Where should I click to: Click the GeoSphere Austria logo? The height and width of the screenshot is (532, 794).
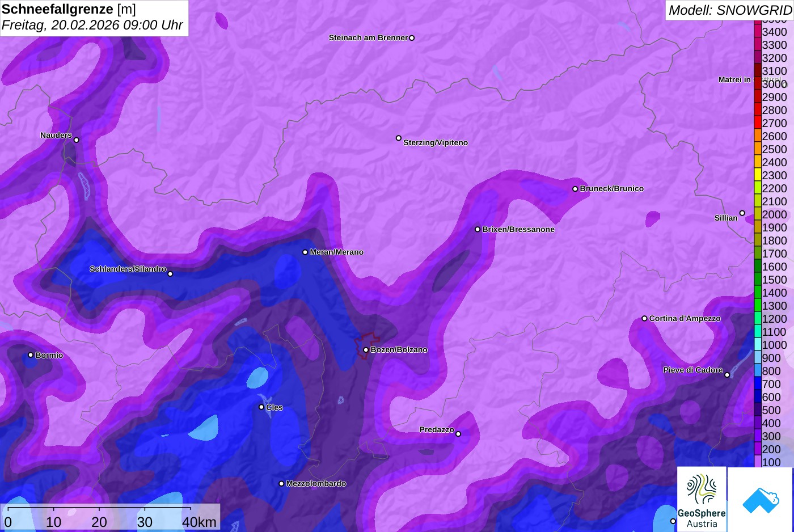702,499
